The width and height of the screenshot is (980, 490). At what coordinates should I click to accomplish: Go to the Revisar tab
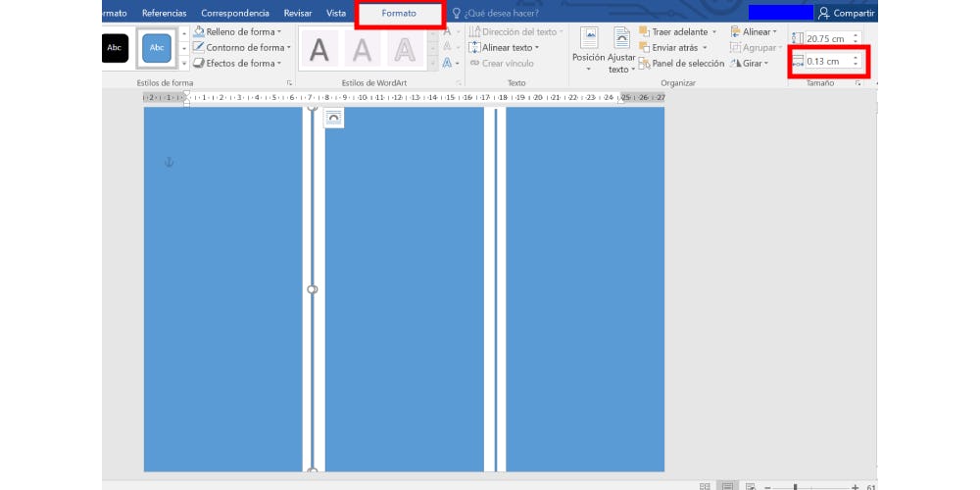click(298, 13)
